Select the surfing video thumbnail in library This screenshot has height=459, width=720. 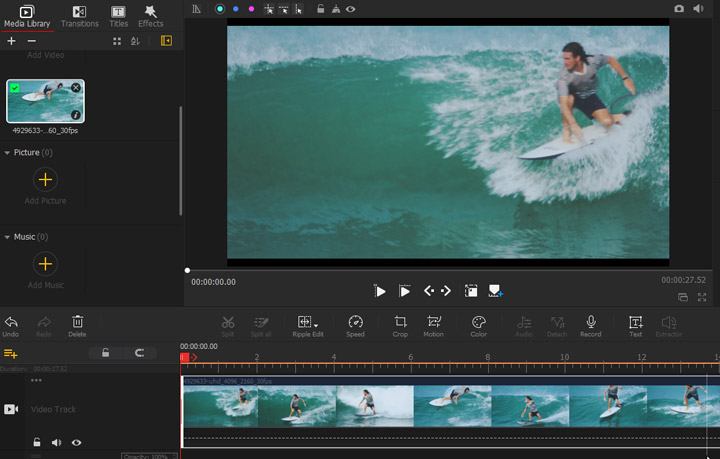click(x=45, y=101)
